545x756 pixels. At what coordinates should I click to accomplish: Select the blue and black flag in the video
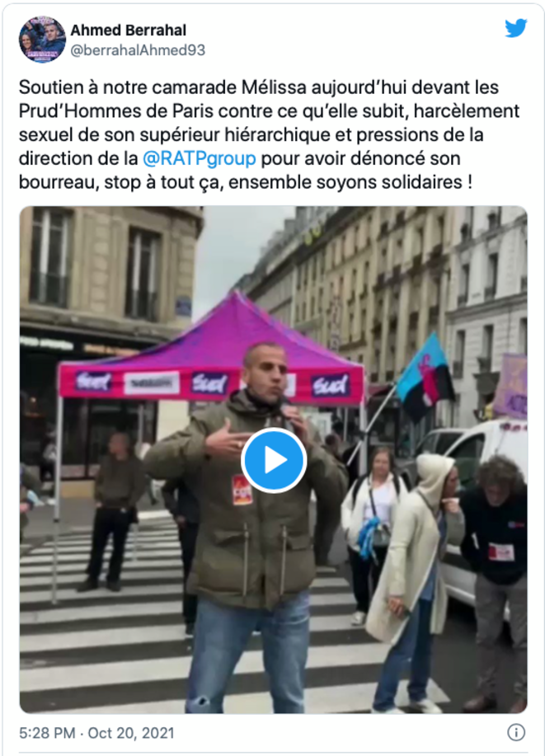425,374
